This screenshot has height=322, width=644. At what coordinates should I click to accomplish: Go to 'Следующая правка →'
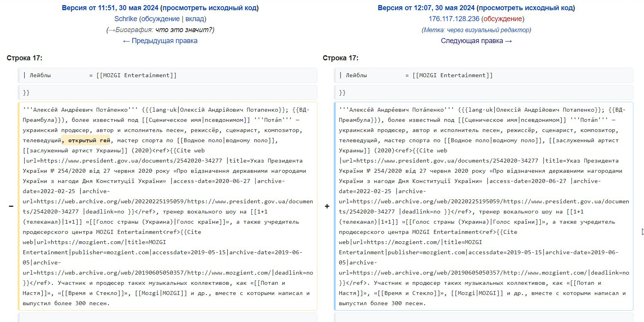pos(476,41)
